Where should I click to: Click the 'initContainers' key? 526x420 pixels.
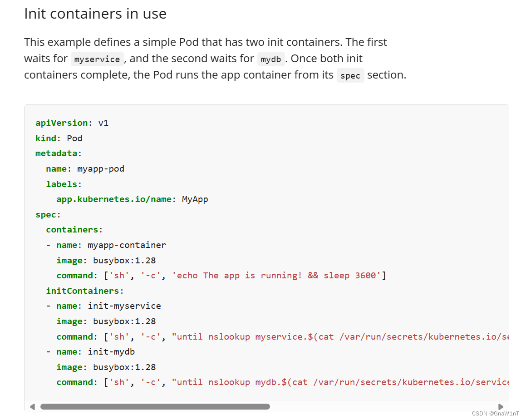coord(83,291)
